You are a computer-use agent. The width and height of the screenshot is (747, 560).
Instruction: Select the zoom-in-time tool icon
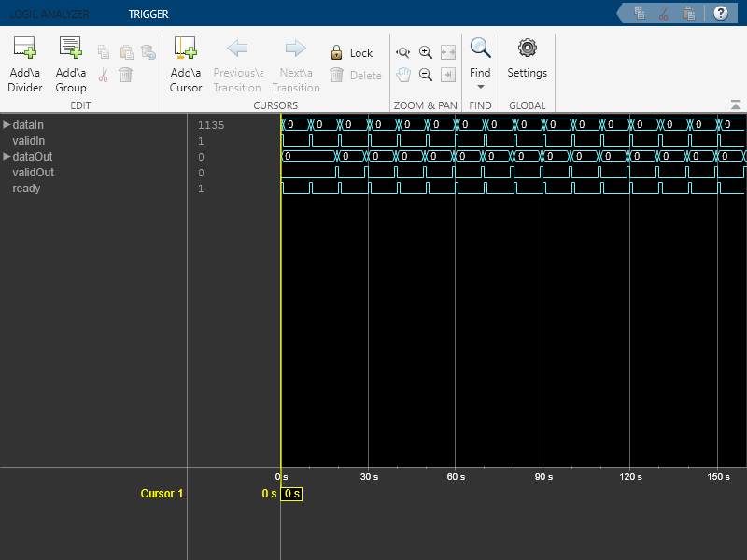tap(403, 53)
